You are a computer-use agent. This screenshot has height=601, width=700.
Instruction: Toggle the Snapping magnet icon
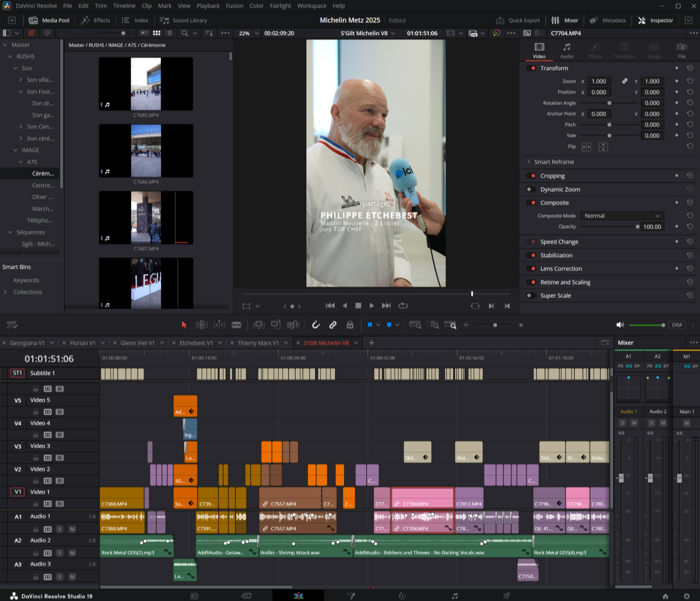316,325
